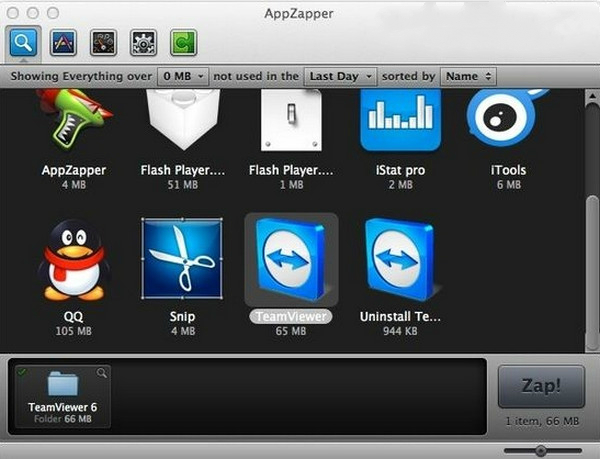The width and height of the screenshot is (600, 459).
Task: Click the scrollbar up arrow
Action: click(592, 96)
